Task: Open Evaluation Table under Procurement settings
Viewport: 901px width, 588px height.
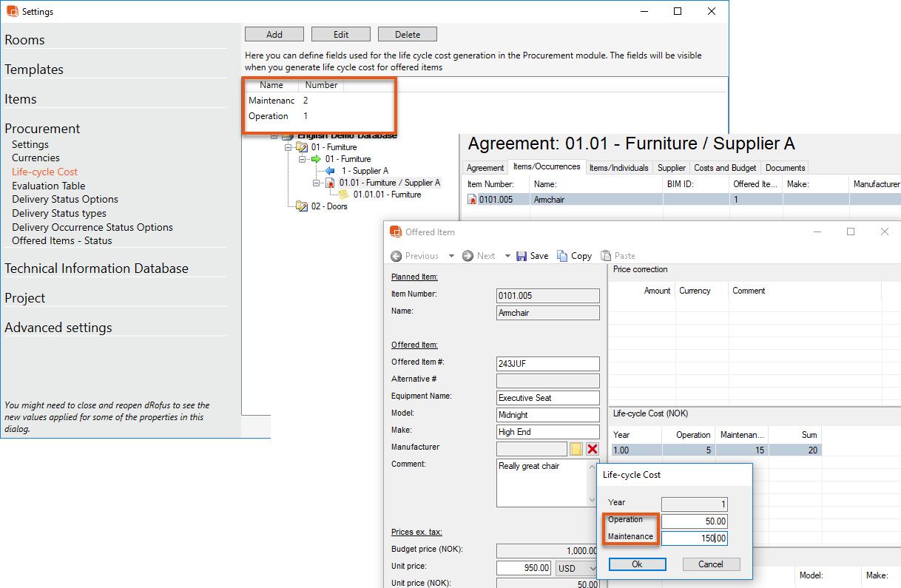Action: pos(49,186)
